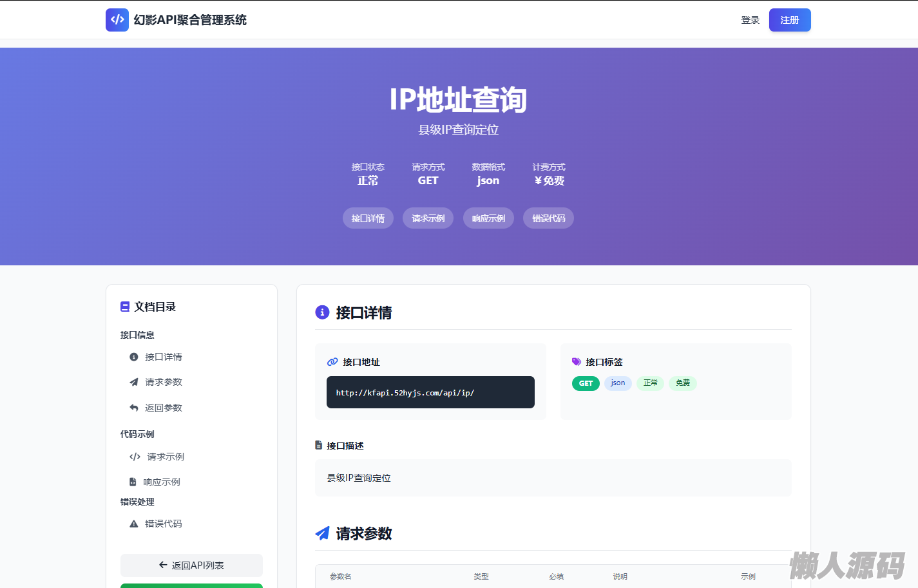
Task: Click the 注册 register button
Action: coord(790,20)
